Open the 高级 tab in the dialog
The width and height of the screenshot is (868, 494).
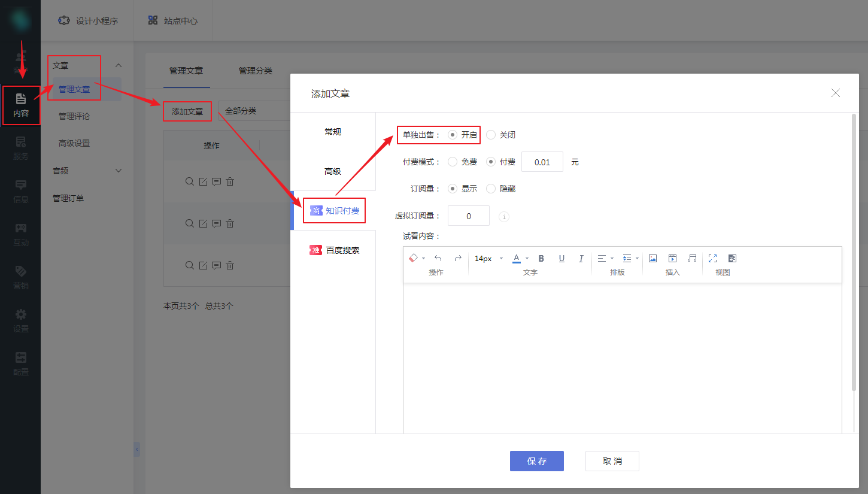click(333, 171)
